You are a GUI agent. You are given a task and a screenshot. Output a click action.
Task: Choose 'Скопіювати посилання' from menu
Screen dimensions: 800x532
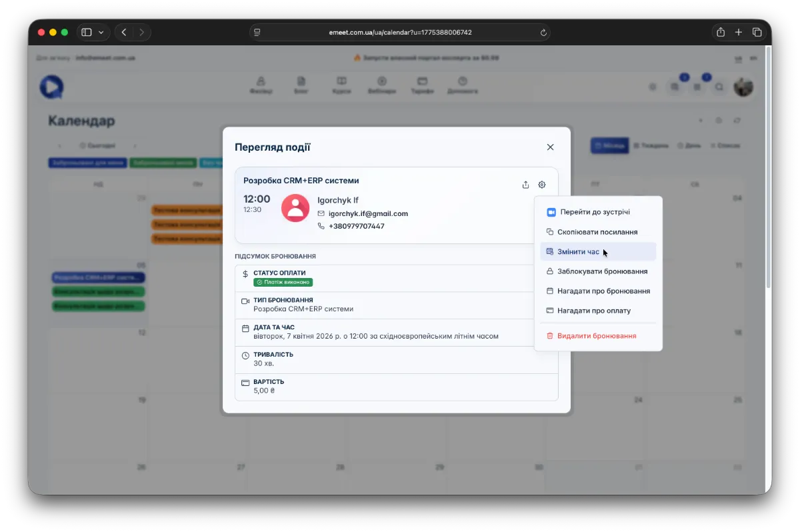(597, 232)
